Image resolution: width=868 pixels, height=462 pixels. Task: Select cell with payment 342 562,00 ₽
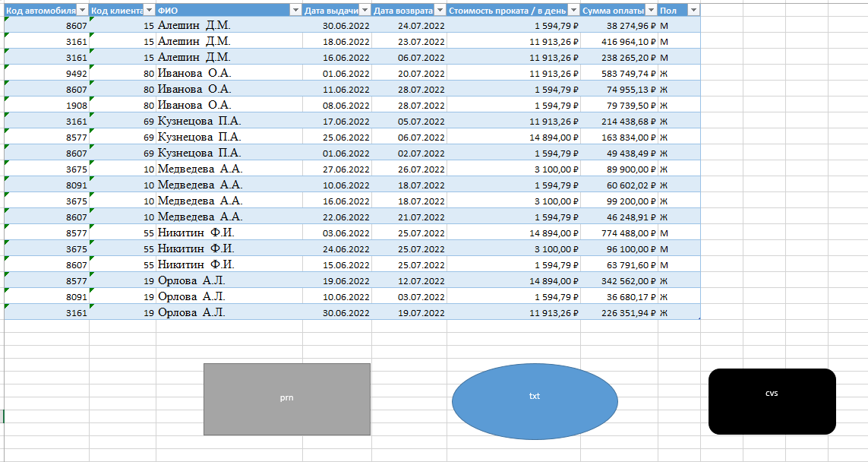coord(619,281)
